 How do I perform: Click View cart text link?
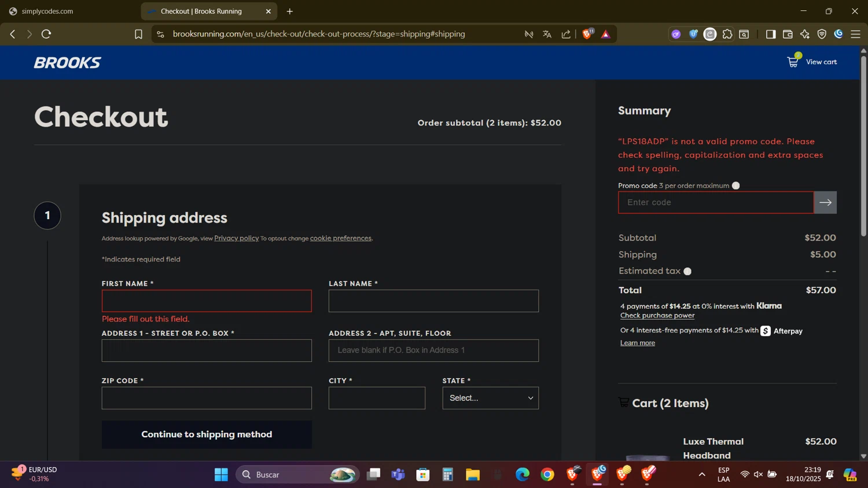coord(821,62)
